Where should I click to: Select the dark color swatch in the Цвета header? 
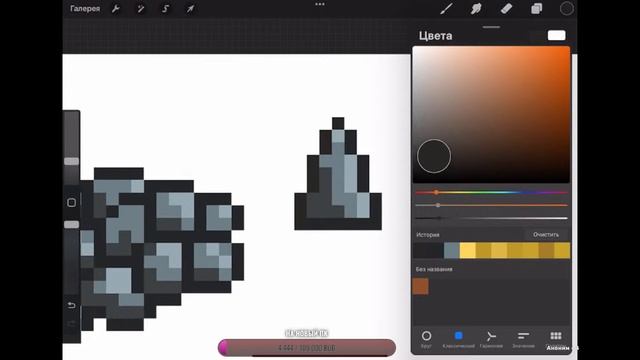tap(537, 36)
